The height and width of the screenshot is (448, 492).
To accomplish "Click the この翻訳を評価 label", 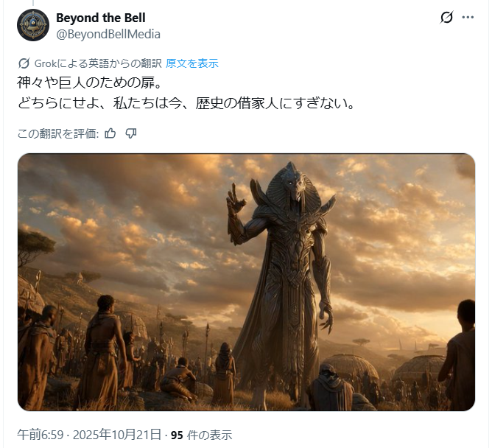I will tap(58, 134).
